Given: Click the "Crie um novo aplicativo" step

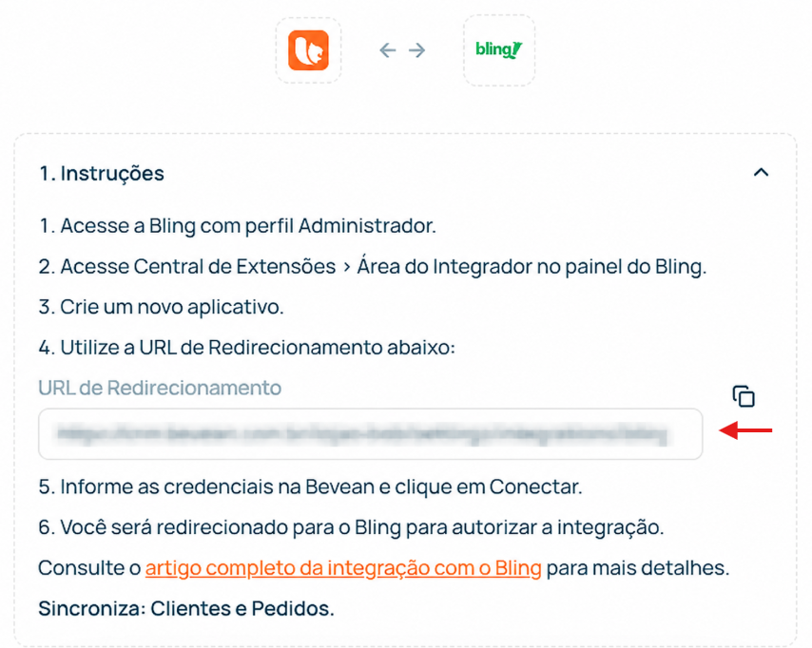Looking at the screenshot, I should [x=161, y=307].
